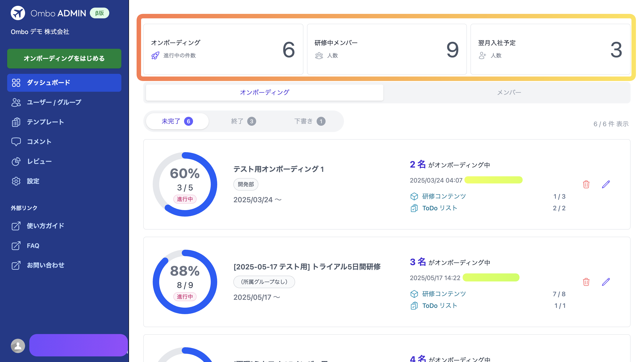Delete テスト用オンボーディング 1 with trash icon
This screenshot has height=362, width=644.
(x=586, y=184)
